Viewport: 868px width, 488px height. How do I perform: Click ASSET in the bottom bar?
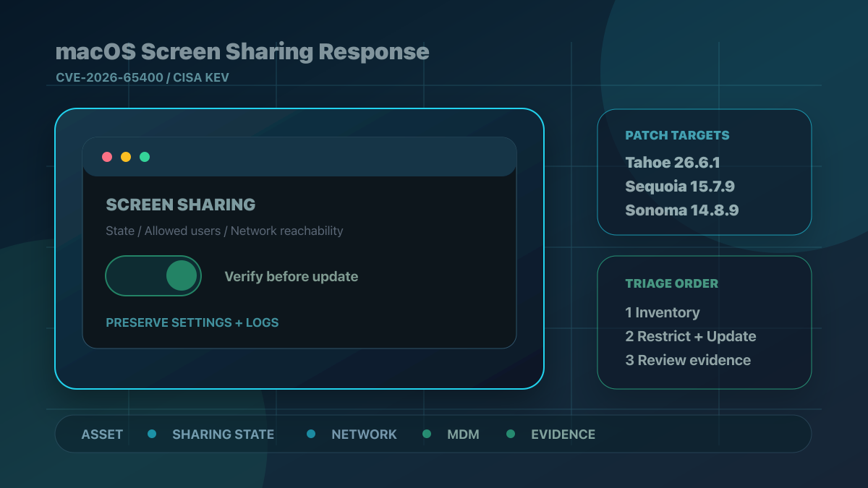(102, 435)
